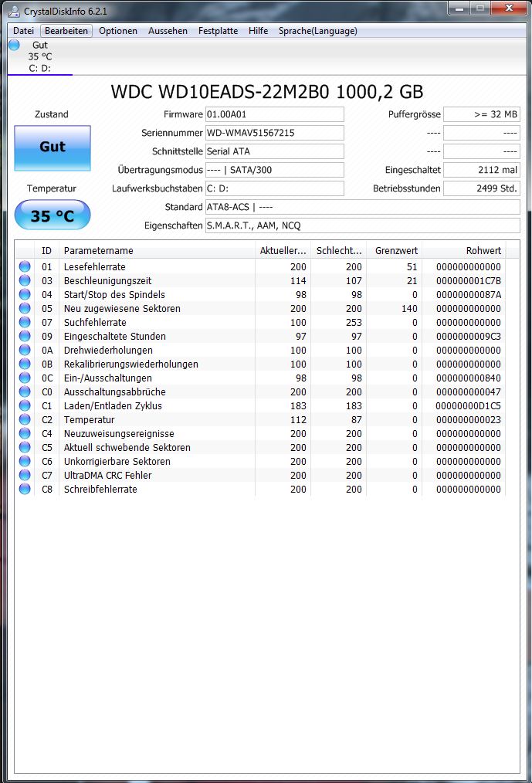Click the status orb for UltraDMA CRC Fehler
Screen dimensions: 532x783
25,475
